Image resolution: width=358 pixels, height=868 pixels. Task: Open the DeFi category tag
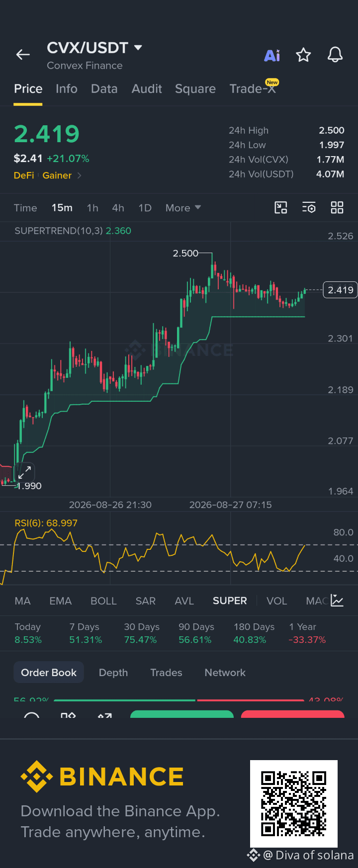(24, 175)
